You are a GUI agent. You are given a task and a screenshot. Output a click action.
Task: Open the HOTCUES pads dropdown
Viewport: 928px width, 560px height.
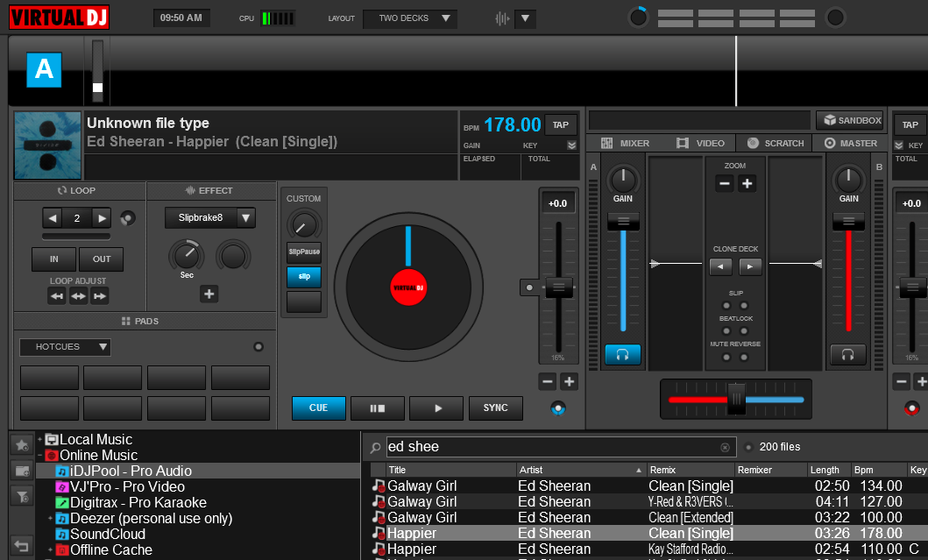pos(65,347)
